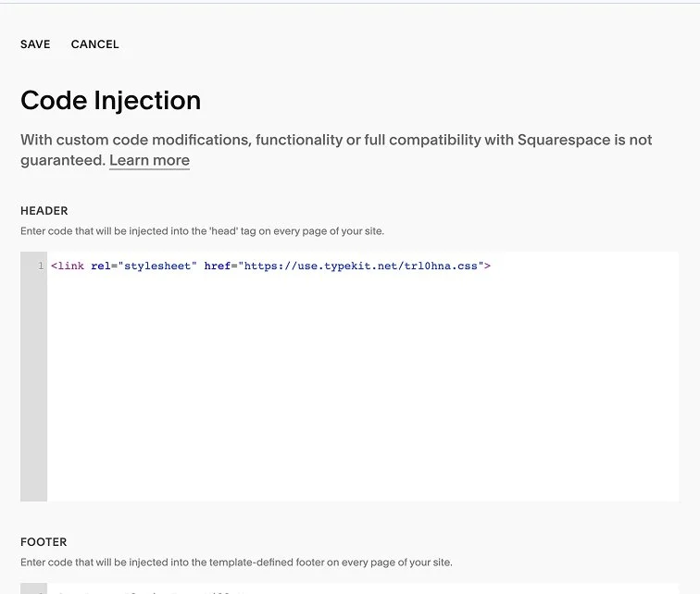
Task: Click the Footer code editor box
Action: tap(361, 588)
